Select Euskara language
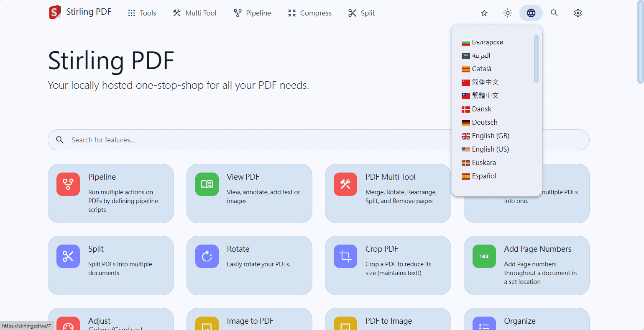The width and height of the screenshot is (644, 330). pyautogui.click(x=484, y=162)
